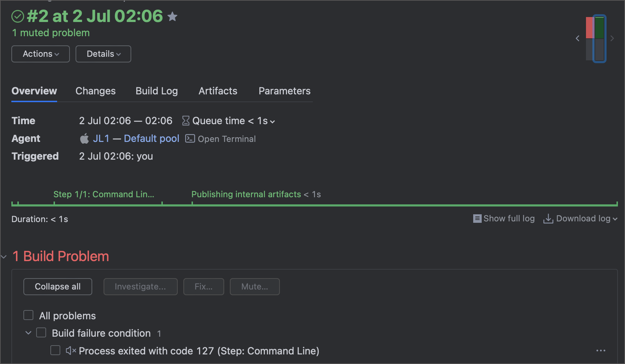Viewport: 625px width, 364px height.
Task: Switch to the Build Log tab
Action: coord(156,91)
